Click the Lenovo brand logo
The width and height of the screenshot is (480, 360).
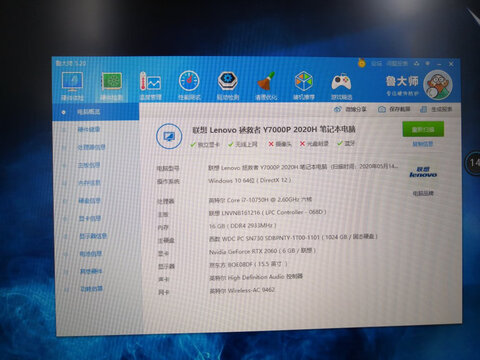pyautogui.click(x=423, y=172)
